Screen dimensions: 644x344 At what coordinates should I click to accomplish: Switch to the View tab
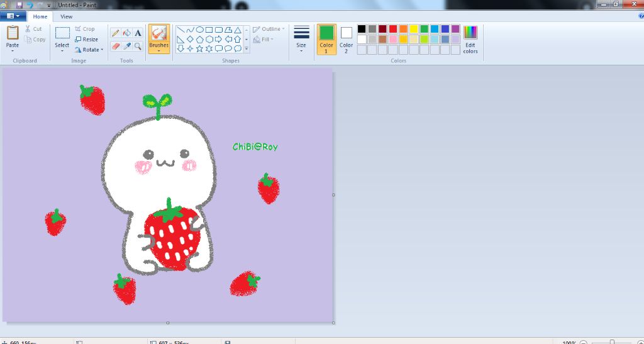click(x=66, y=16)
